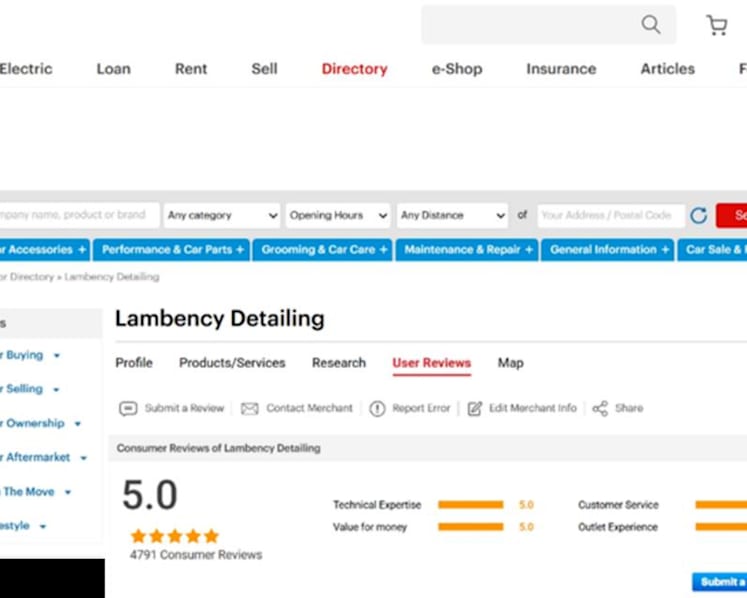Open the shopping cart

pos(717,25)
